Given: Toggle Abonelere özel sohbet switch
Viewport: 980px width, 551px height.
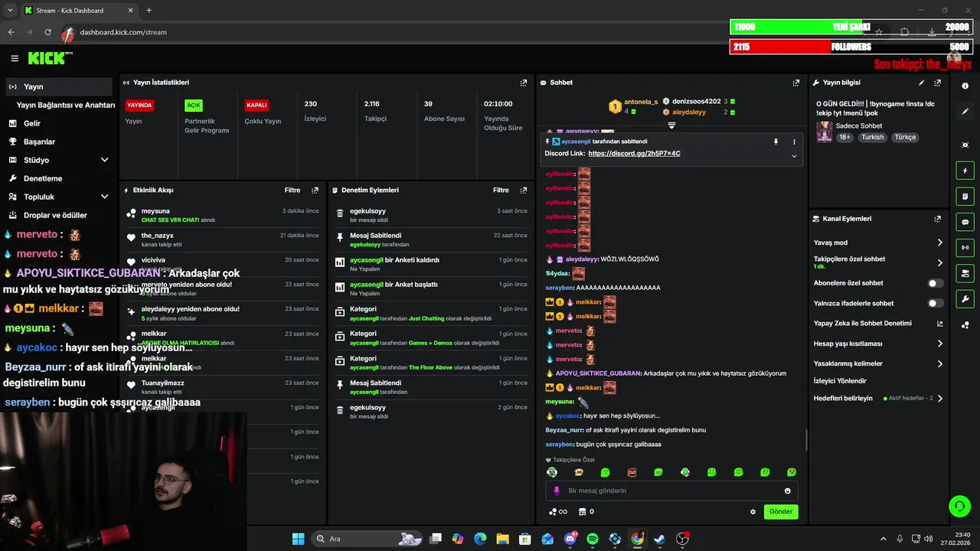Looking at the screenshot, I should click(935, 283).
